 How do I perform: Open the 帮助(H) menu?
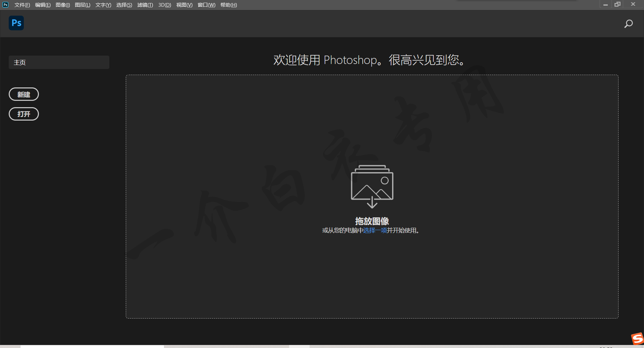229,5
